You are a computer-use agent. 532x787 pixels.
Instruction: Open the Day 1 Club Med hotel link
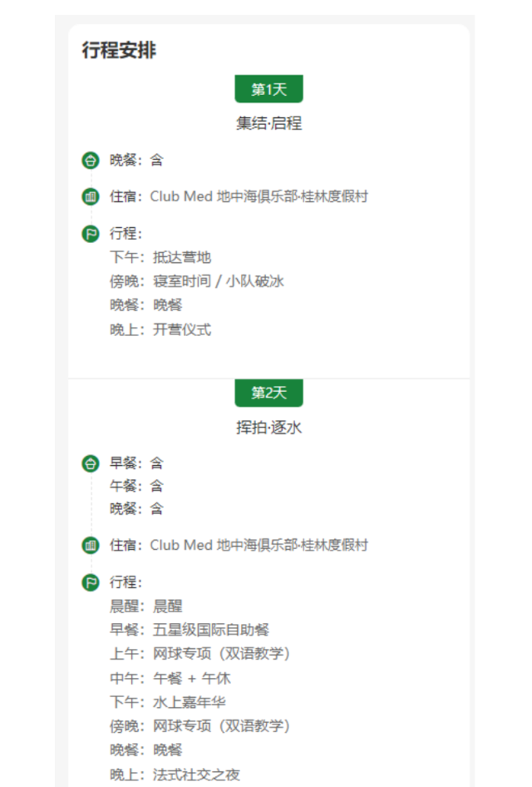click(x=259, y=197)
